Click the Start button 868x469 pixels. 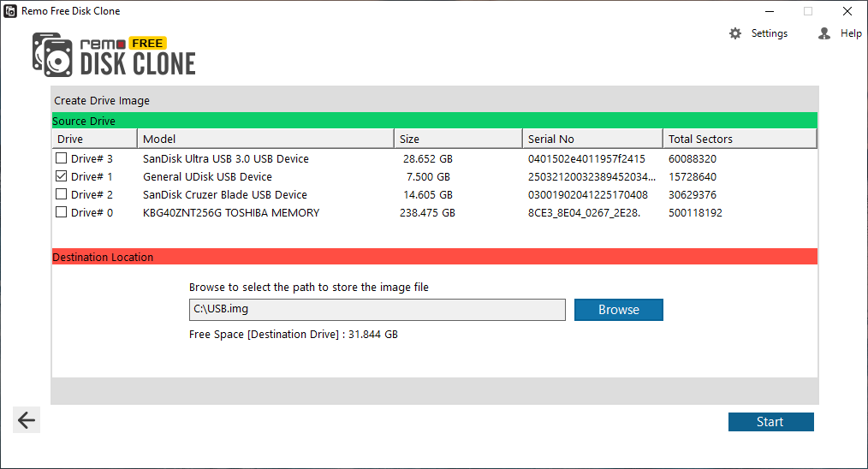coord(770,421)
